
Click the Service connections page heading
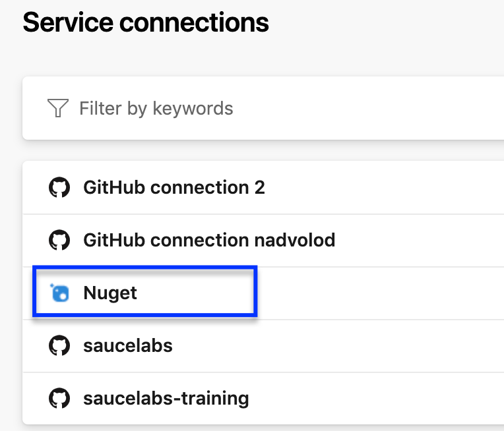[x=146, y=22]
